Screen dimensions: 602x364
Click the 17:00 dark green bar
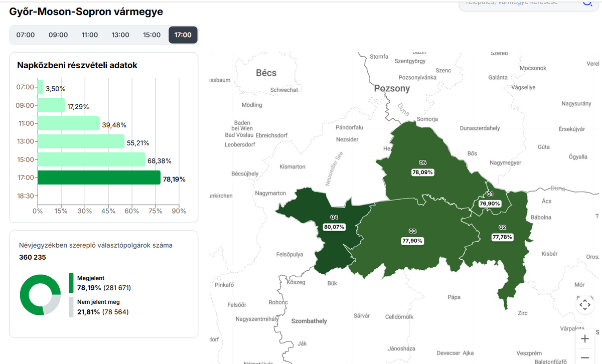[x=99, y=177]
